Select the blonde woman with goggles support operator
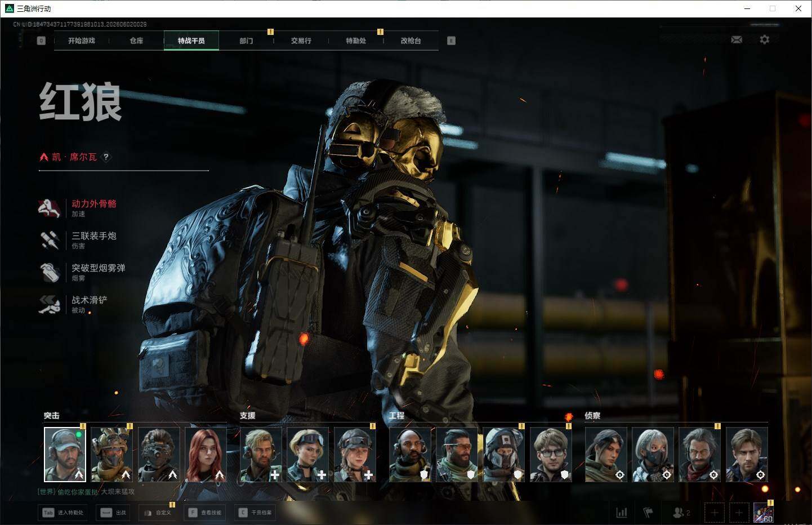 (307, 455)
